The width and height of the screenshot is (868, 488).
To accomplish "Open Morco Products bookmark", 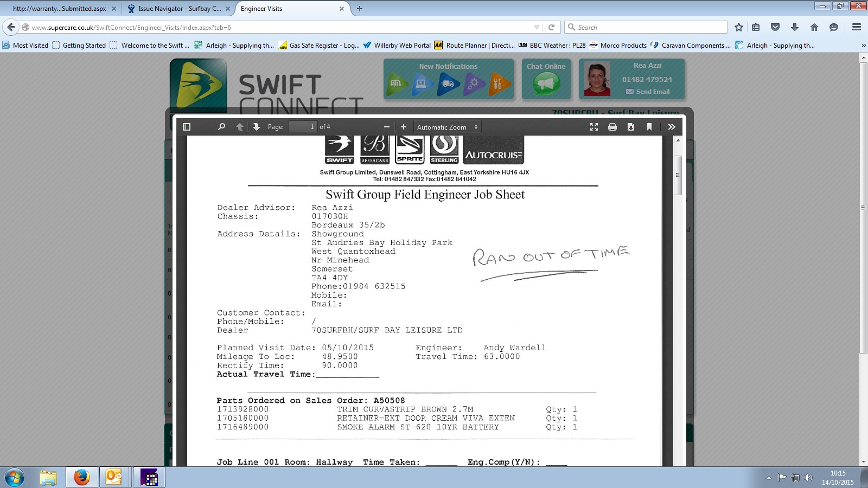I will click(x=618, y=46).
